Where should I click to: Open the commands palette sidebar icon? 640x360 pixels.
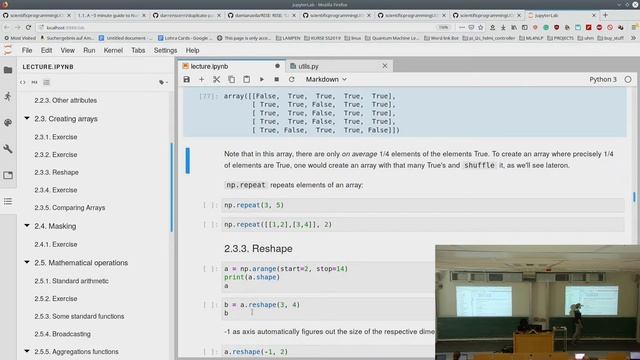point(8,122)
